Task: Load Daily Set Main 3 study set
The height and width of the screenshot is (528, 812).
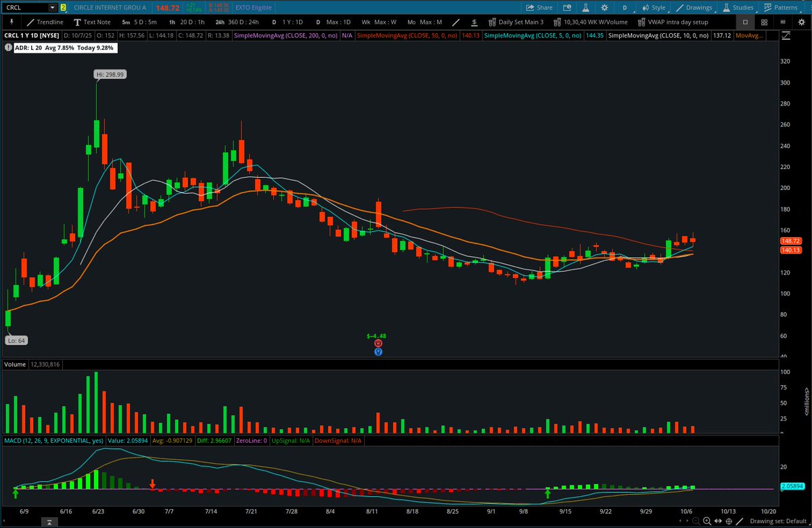Action: pyautogui.click(x=516, y=22)
